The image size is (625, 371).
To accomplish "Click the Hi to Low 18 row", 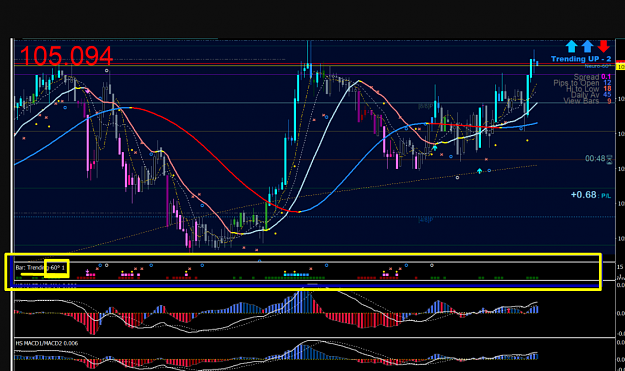I will [x=588, y=89].
